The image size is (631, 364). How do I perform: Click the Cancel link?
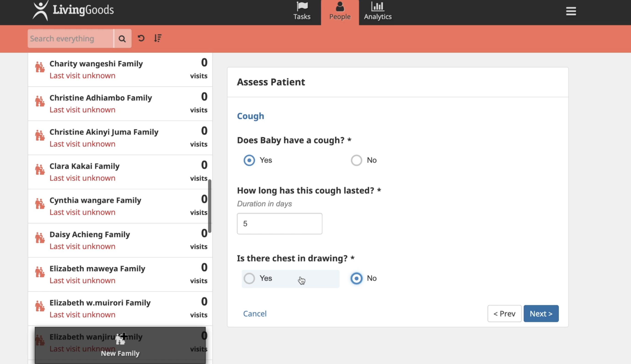pos(255,313)
